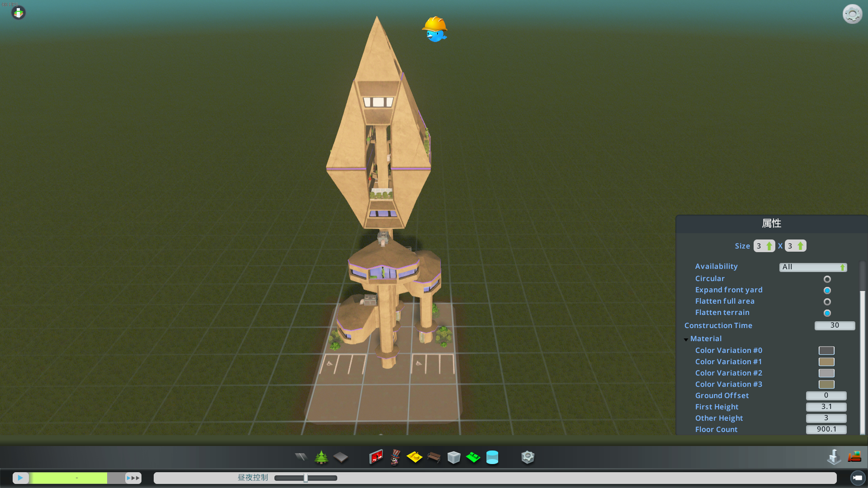Select the striped top hat mascot icon

point(395,457)
